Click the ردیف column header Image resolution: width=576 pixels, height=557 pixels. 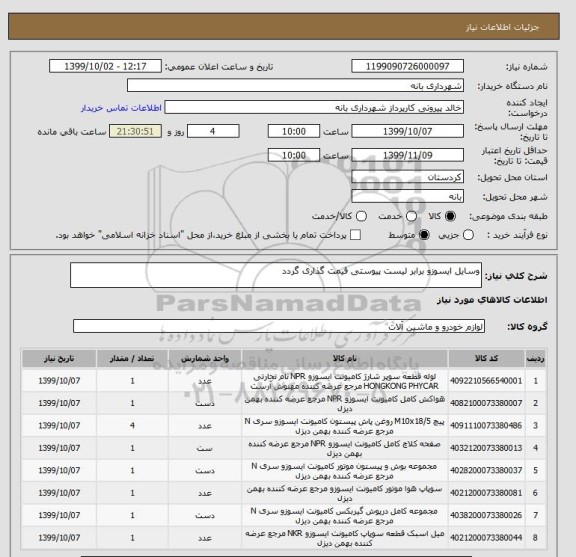(535, 358)
